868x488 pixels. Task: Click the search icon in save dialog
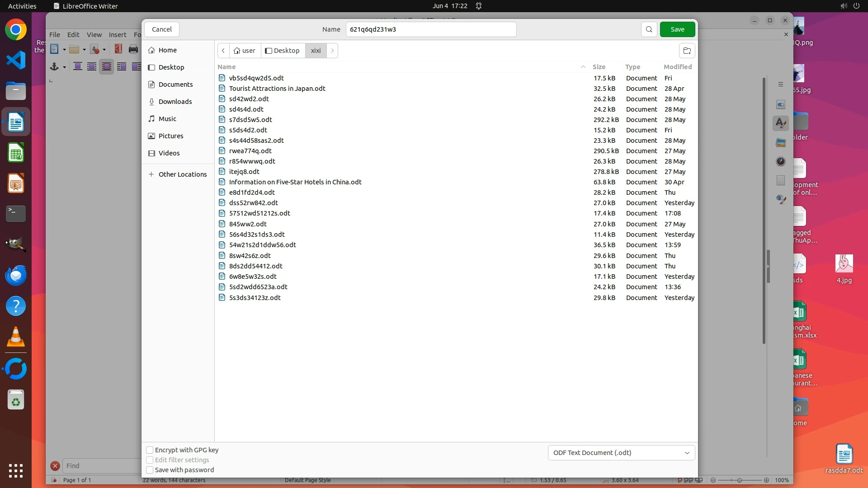(649, 29)
